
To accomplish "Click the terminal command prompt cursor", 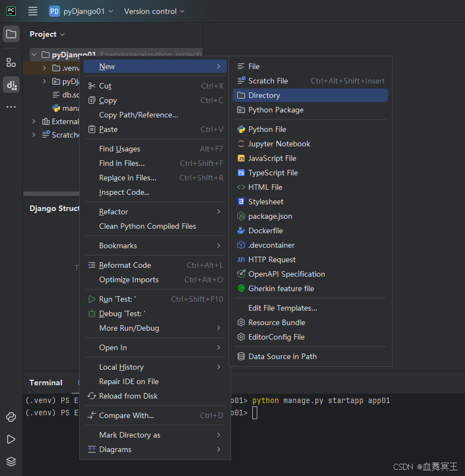I will 255,413.
